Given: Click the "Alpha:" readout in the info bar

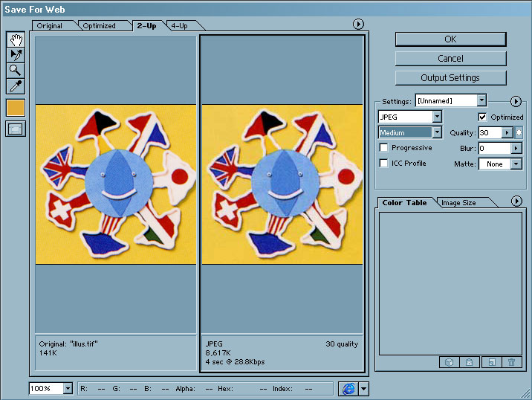Looking at the screenshot, I should pyautogui.click(x=185, y=388).
